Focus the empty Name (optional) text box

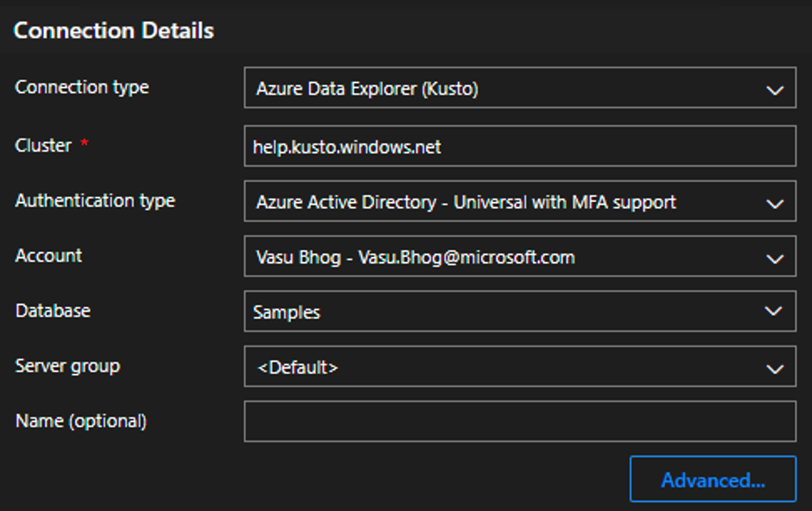tap(519, 421)
